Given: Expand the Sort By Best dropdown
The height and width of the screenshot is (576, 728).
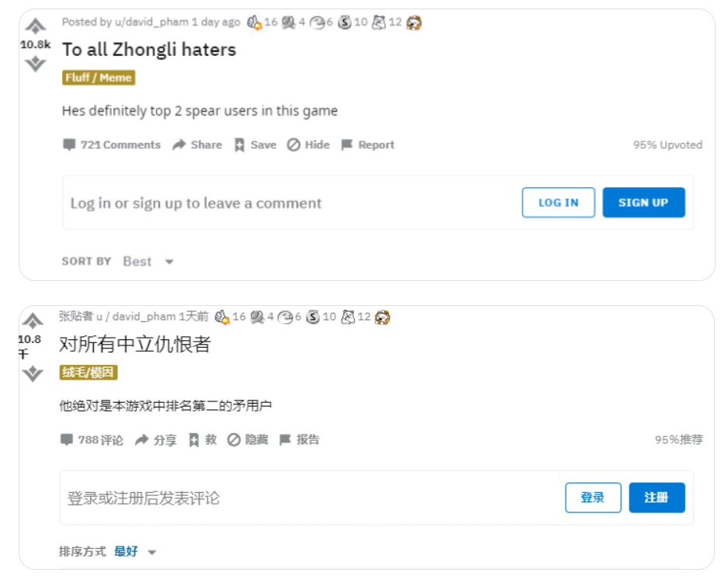Looking at the screenshot, I should [x=148, y=262].
